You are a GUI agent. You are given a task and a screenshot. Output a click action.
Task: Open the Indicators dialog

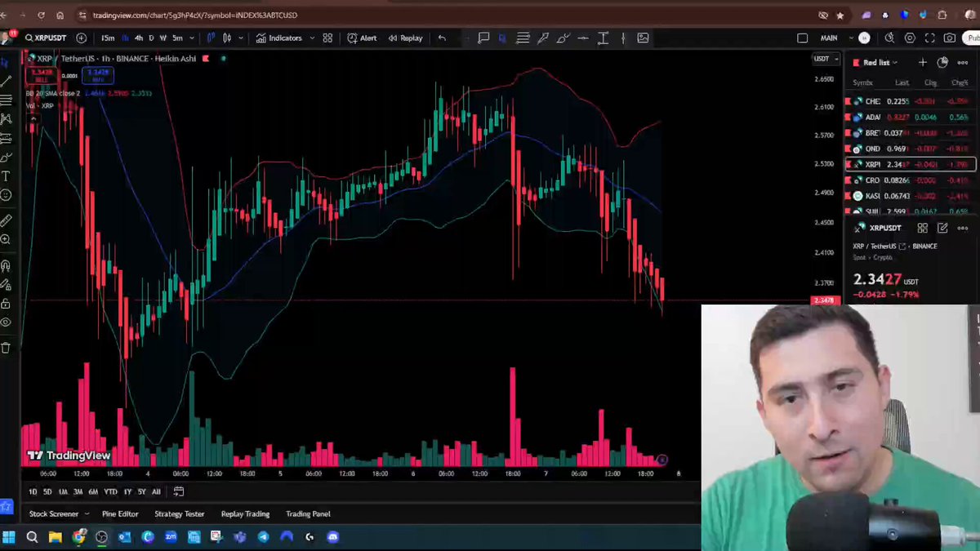(x=279, y=38)
